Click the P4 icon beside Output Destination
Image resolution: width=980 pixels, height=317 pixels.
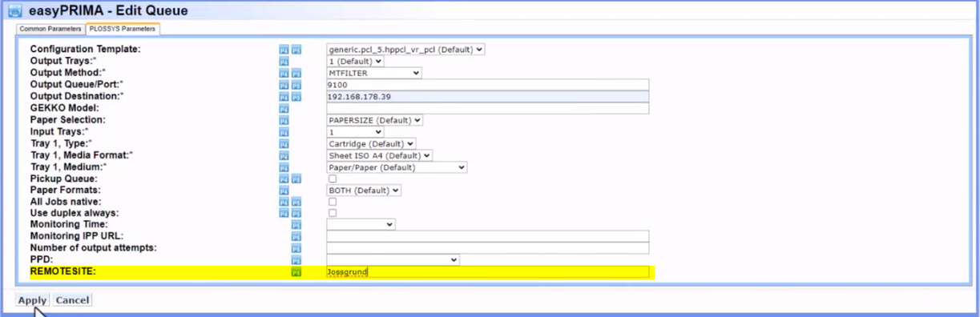coord(284,97)
